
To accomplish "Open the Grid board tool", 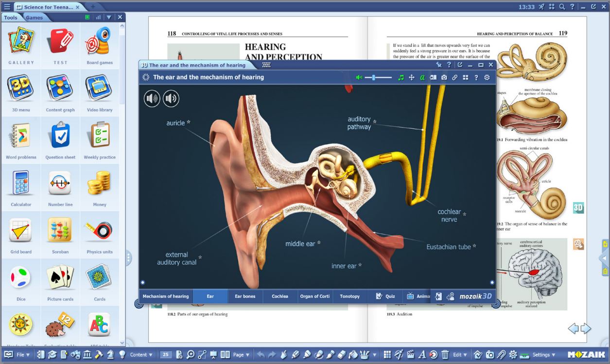I will [x=21, y=235].
